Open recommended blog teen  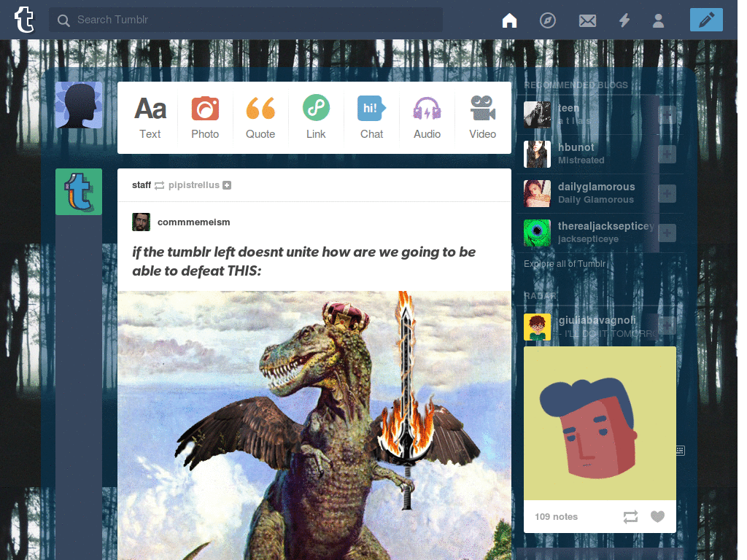(569, 108)
